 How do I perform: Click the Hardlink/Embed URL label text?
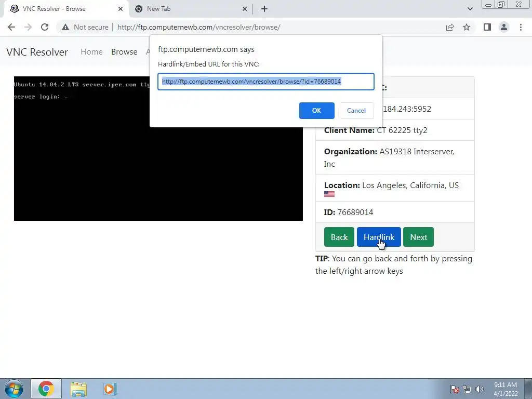(x=209, y=64)
